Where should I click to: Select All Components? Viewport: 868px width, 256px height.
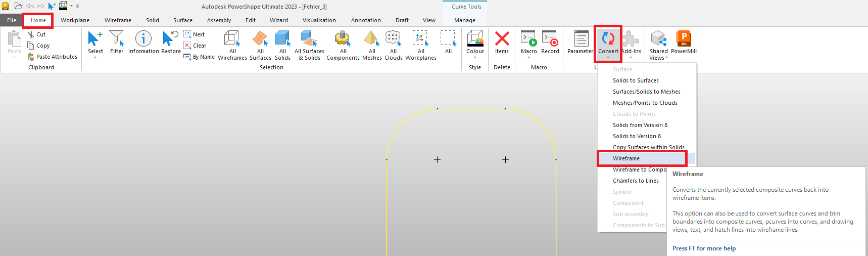343,45
